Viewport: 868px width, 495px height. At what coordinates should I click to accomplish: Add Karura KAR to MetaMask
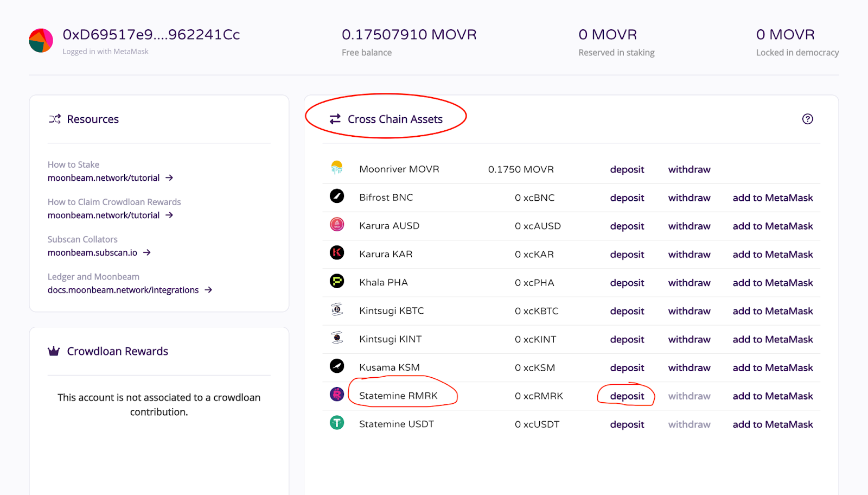[773, 255]
